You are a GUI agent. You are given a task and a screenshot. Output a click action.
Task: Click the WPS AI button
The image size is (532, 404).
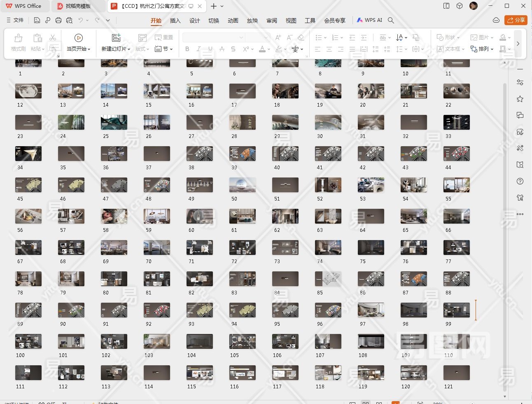[x=369, y=20]
